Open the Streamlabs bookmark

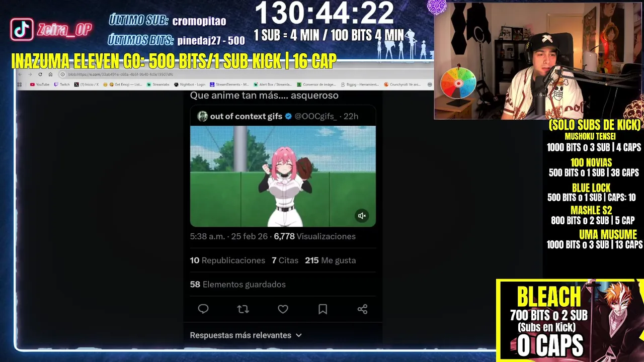pos(158,84)
